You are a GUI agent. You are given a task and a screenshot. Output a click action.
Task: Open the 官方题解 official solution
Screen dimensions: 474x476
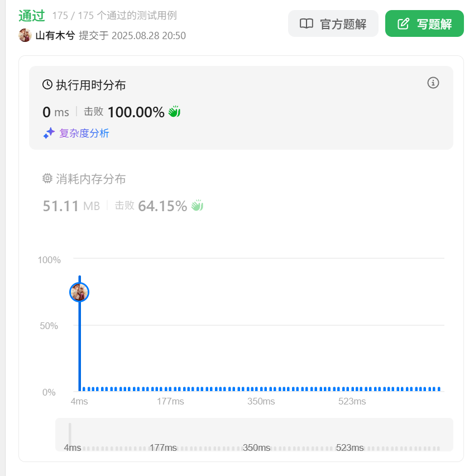[333, 23]
